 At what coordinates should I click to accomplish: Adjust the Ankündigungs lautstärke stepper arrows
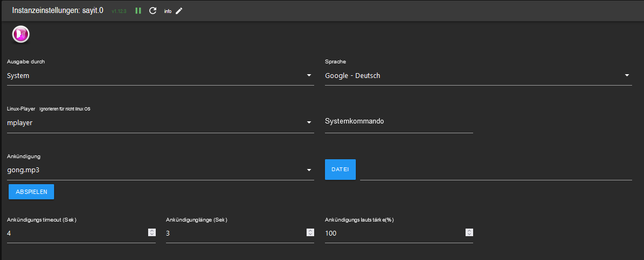[469, 232]
